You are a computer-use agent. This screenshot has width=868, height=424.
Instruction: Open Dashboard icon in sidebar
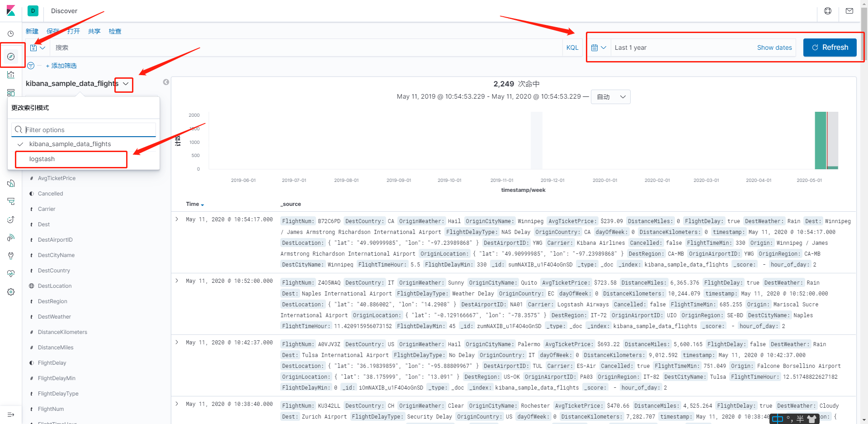coord(11,93)
